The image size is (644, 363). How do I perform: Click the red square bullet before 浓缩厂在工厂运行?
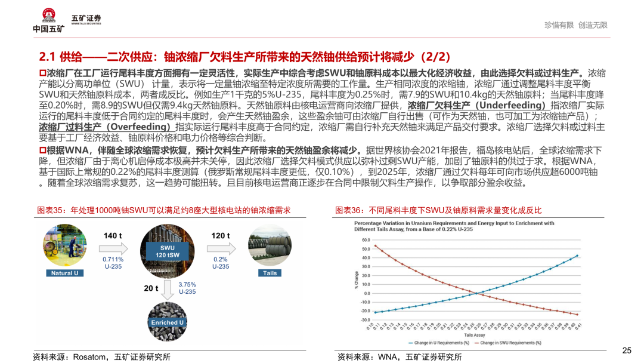(x=43, y=73)
